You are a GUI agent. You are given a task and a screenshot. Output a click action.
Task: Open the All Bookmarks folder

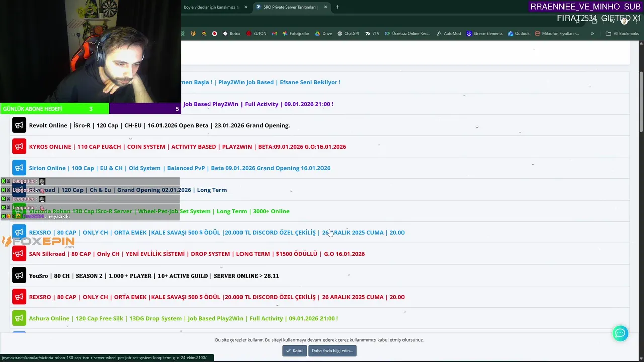(622, 34)
